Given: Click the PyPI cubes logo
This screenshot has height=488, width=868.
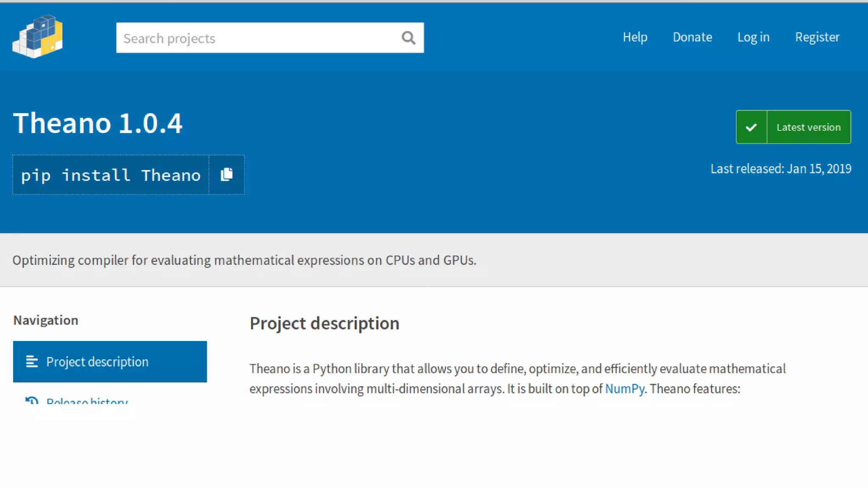Looking at the screenshot, I should [38, 36].
